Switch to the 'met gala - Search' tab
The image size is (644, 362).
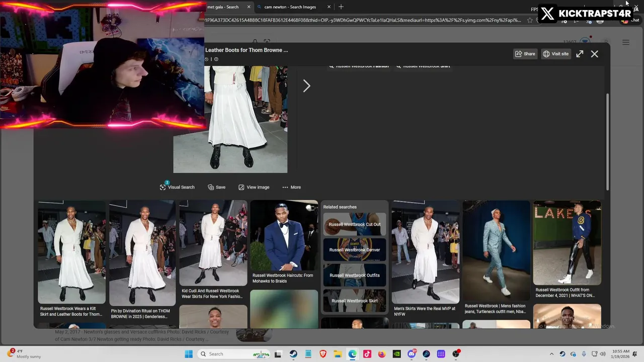coord(223,7)
